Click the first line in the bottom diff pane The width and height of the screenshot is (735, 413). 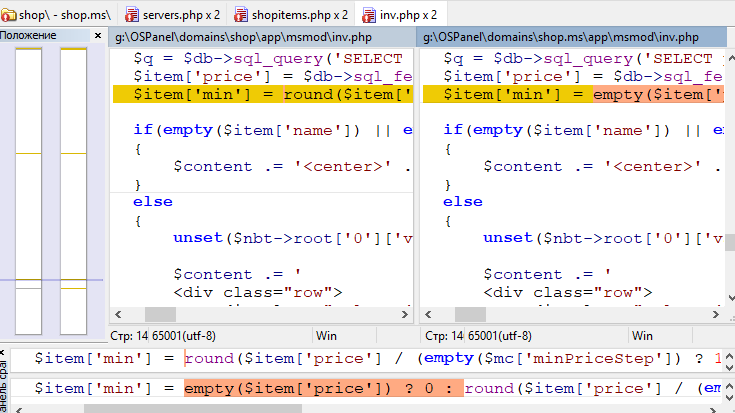[x=300, y=358]
